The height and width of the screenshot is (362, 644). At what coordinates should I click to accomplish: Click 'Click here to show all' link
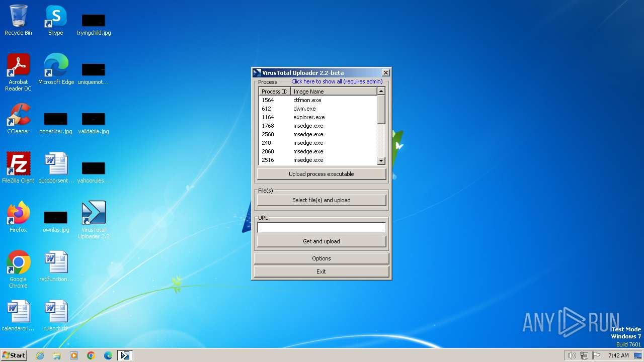[x=337, y=81]
